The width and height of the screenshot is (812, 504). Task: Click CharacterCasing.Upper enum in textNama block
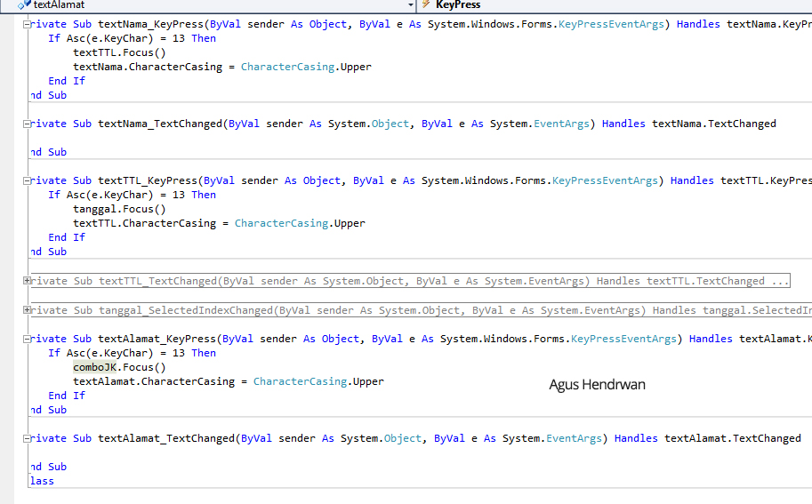[x=306, y=67]
